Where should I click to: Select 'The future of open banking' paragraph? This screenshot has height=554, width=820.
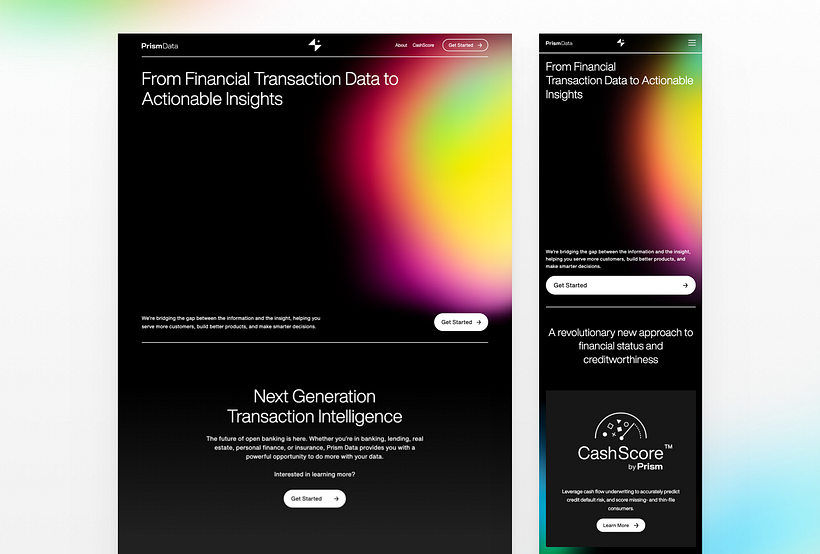click(315, 448)
